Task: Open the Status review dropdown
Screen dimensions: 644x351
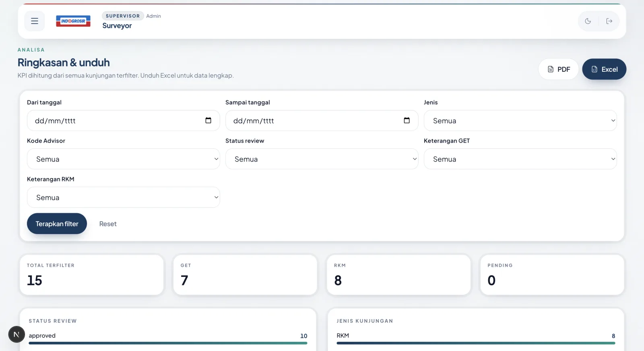Action: (322, 159)
